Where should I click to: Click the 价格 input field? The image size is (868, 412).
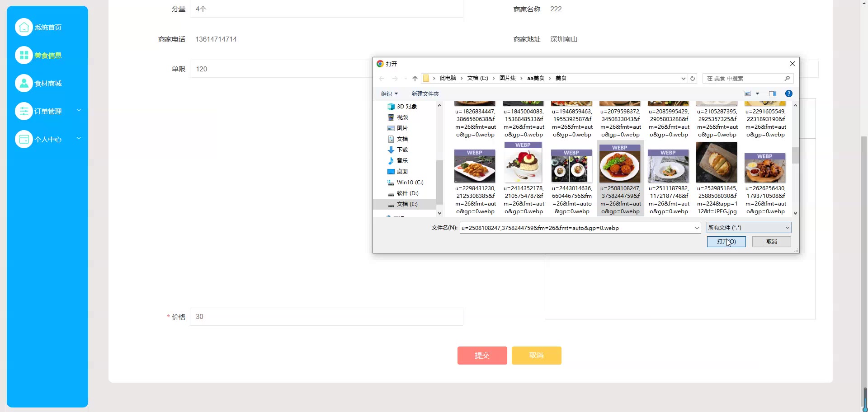pyautogui.click(x=326, y=317)
